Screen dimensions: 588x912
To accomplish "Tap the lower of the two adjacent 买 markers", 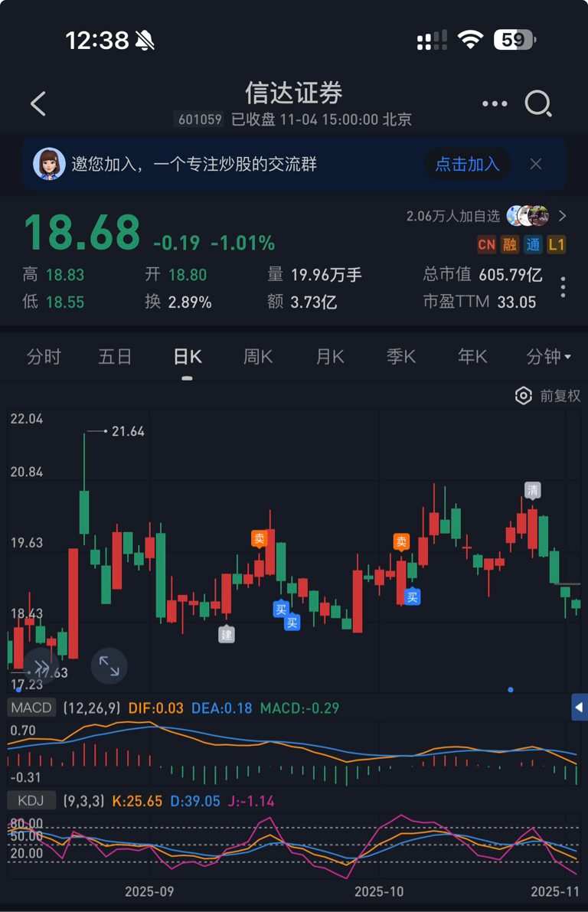I will pyautogui.click(x=292, y=623).
